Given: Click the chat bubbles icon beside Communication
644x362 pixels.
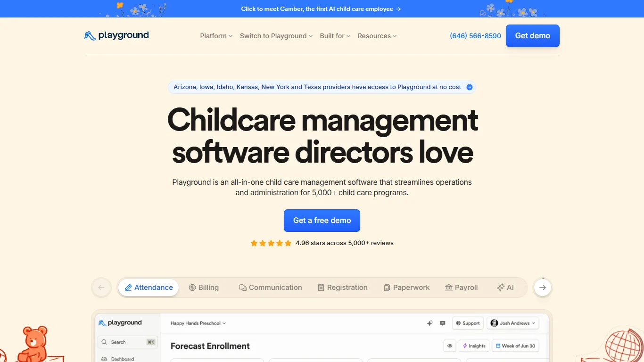Looking at the screenshot, I should pos(243,288).
